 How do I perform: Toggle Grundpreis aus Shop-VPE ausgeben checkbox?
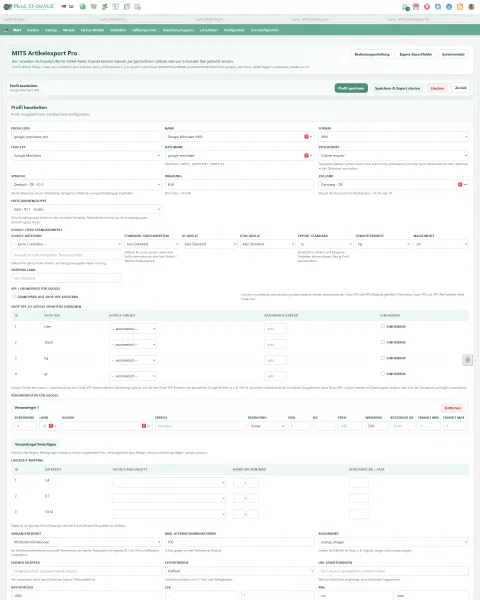[14, 297]
